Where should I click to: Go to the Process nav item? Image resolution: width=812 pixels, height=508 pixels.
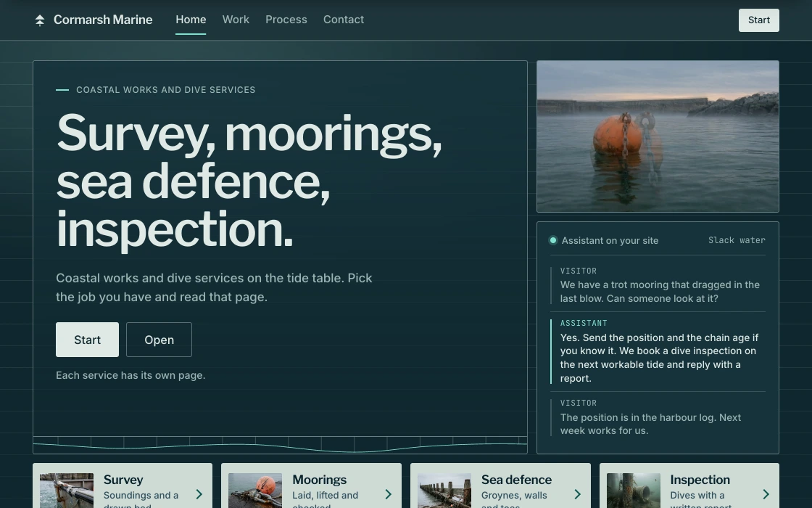(x=286, y=20)
